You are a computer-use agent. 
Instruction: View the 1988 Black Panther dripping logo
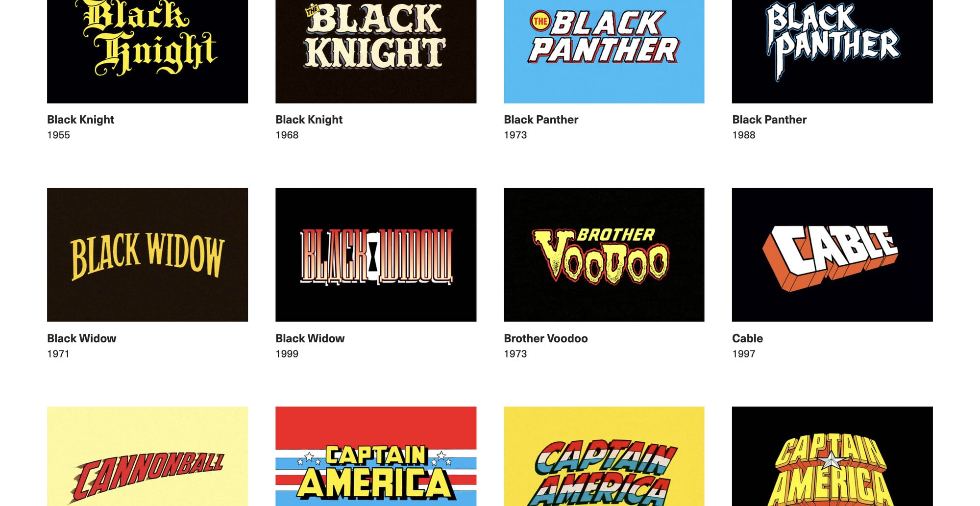[x=833, y=51]
